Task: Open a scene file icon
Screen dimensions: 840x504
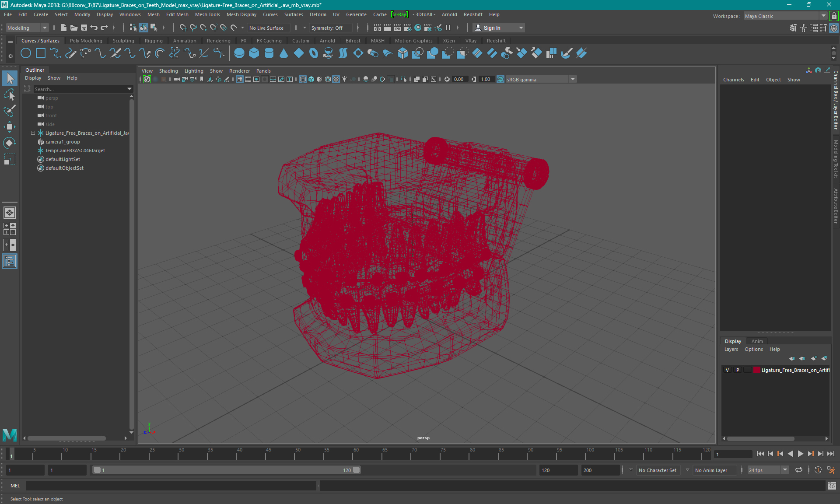Action: pyautogui.click(x=74, y=28)
